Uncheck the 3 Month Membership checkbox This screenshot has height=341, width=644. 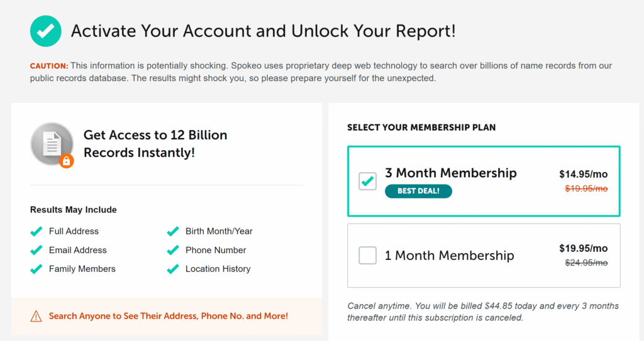(367, 181)
